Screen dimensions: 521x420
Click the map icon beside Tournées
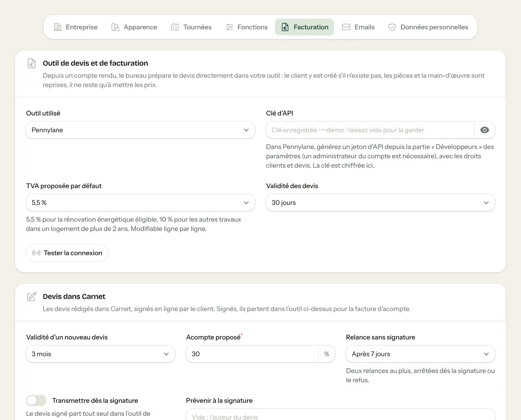pyautogui.click(x=175, y=27)
